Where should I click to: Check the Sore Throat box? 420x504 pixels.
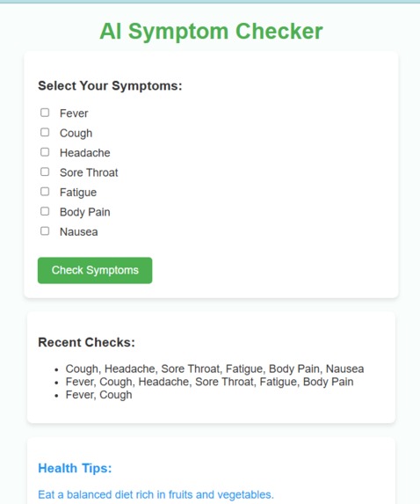(x=45, y=172)
